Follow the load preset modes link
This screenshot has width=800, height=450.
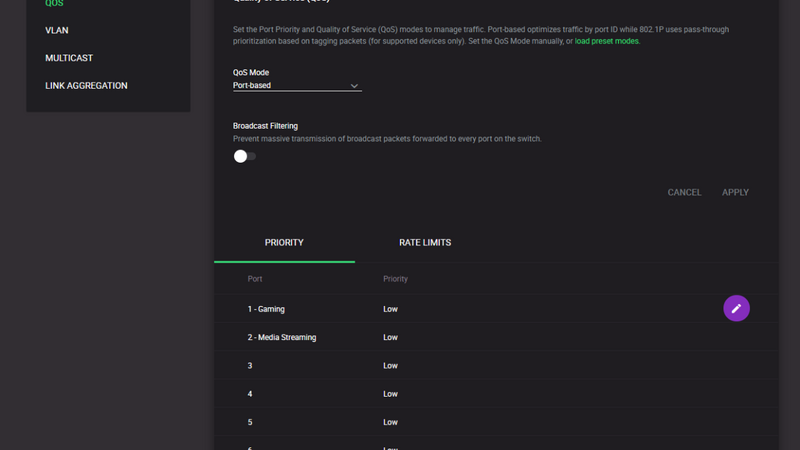click(607, 41)
